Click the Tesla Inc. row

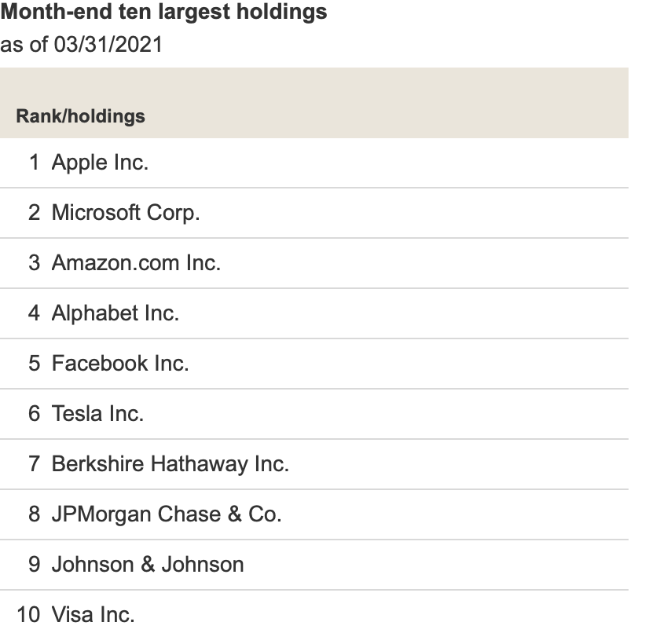pos(314,414)
